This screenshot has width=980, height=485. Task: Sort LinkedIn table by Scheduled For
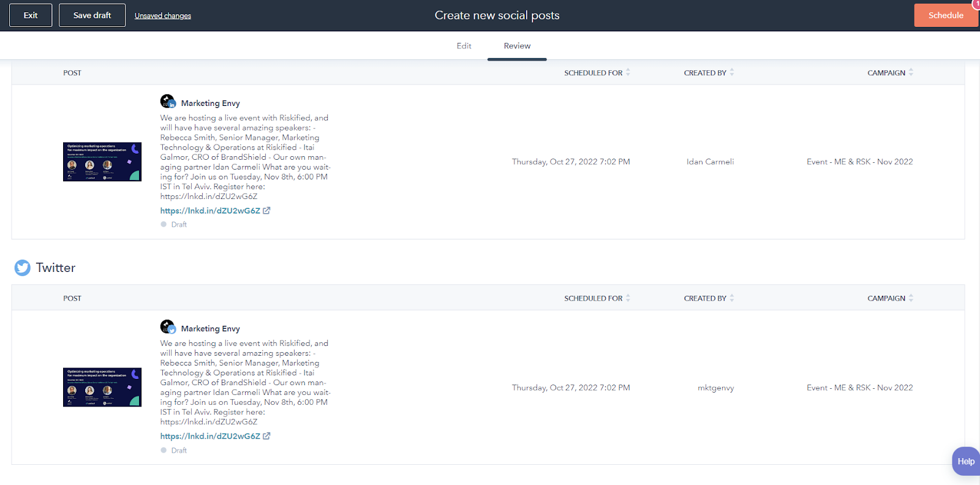(597, 73)
